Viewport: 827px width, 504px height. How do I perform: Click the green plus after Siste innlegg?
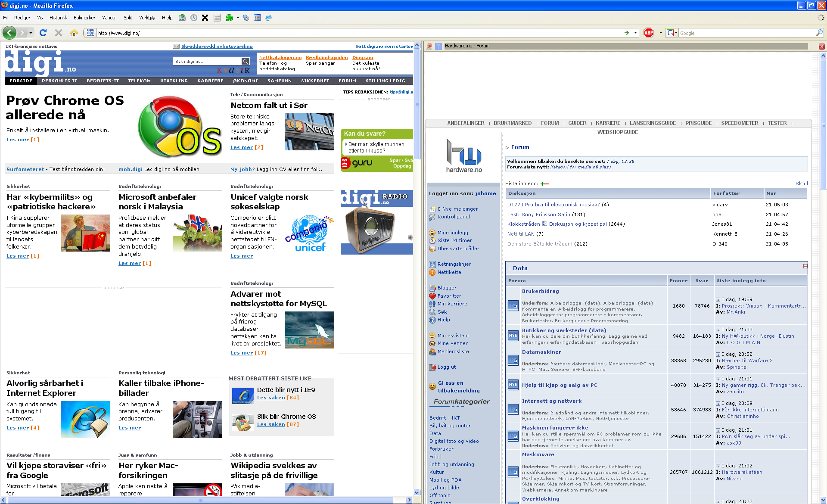(543, 184)
